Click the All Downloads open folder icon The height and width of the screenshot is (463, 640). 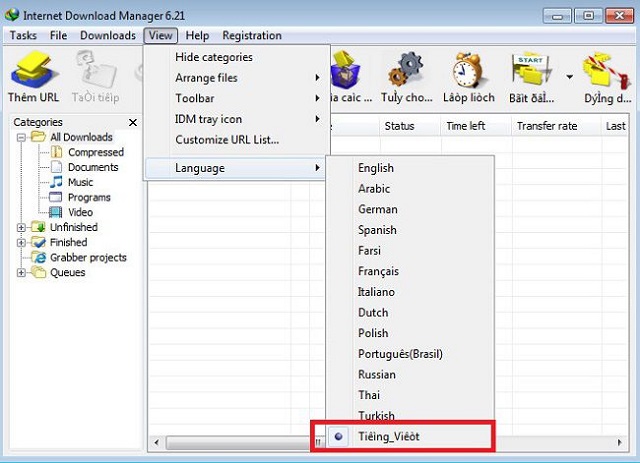tap(38, 137)
